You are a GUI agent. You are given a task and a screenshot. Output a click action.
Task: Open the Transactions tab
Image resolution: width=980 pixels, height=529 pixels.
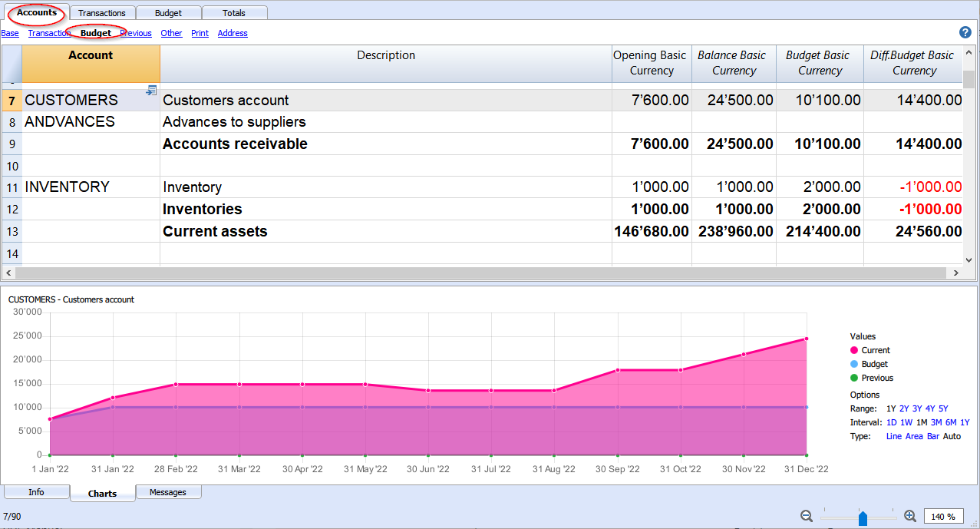pos(102,13)
